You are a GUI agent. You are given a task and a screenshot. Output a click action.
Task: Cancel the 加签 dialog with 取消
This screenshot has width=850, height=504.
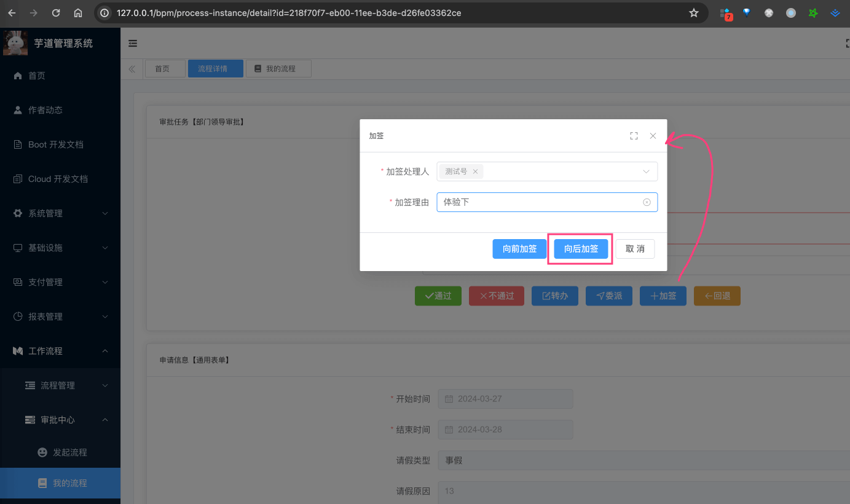tap(635, 249)
